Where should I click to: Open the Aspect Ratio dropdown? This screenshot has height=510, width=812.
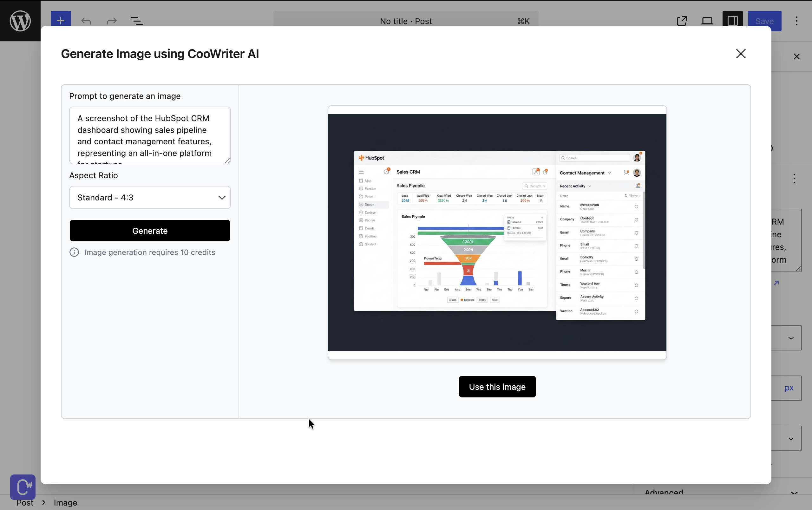point(150,198)
